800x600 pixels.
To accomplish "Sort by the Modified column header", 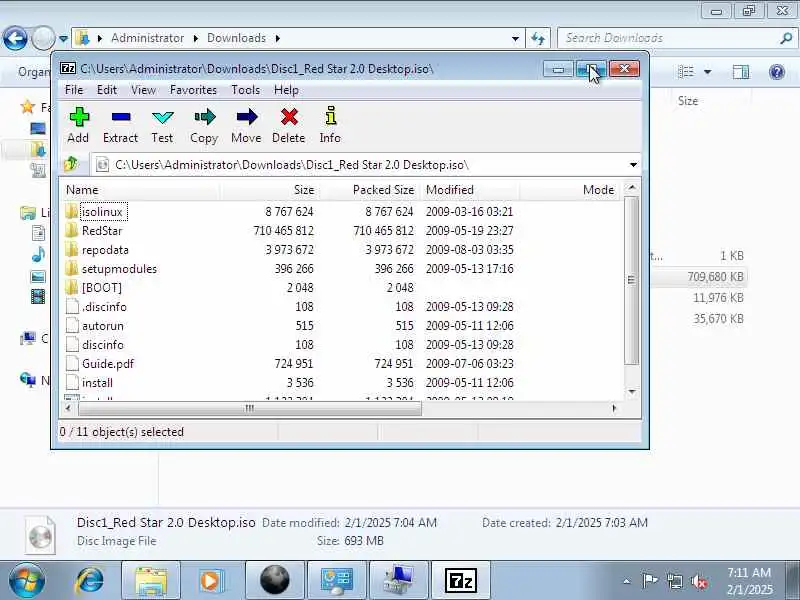I will 469,190.
